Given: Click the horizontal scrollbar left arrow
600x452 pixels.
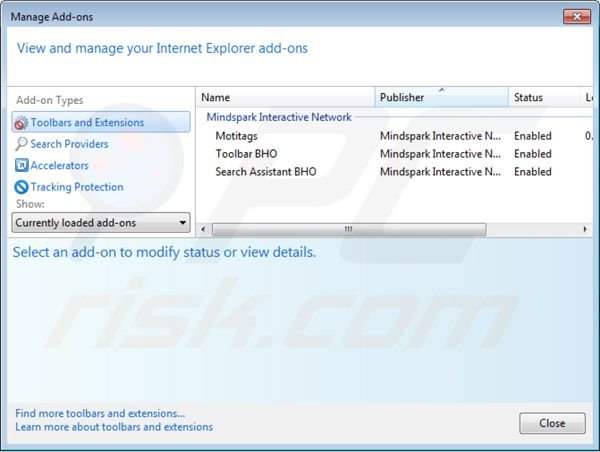Looking at the screenshot, I should coord(203,229).
